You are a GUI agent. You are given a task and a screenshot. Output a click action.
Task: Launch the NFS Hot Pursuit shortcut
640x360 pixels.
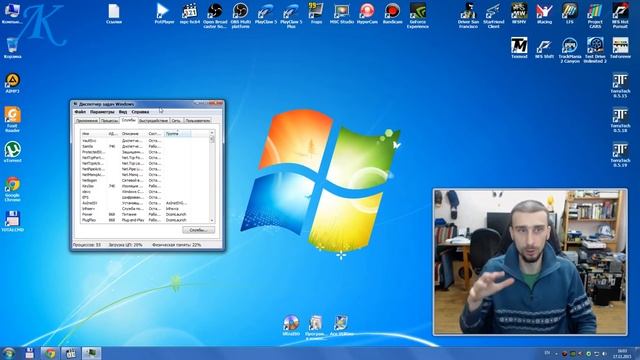click(x=620, y=16)
